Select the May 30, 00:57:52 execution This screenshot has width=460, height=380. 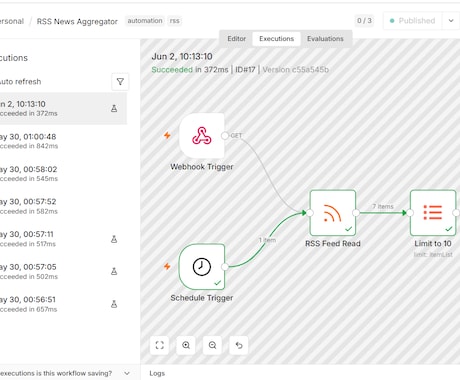(63, 206)
